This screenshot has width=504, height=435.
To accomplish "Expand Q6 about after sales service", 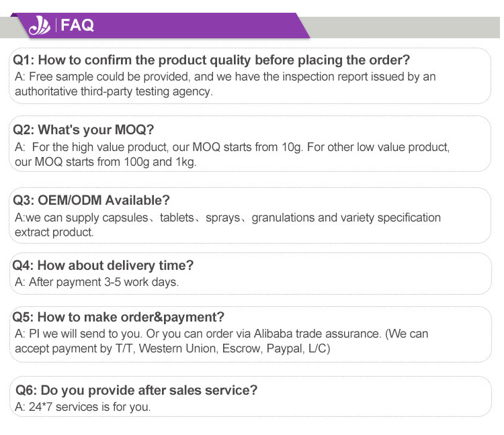I will pyautogui.click(x=136, y=390).
